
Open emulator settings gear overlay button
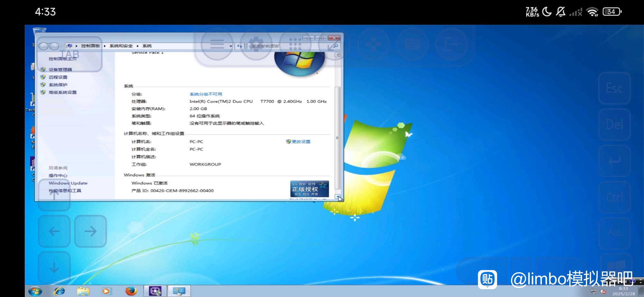pos(256,44)
